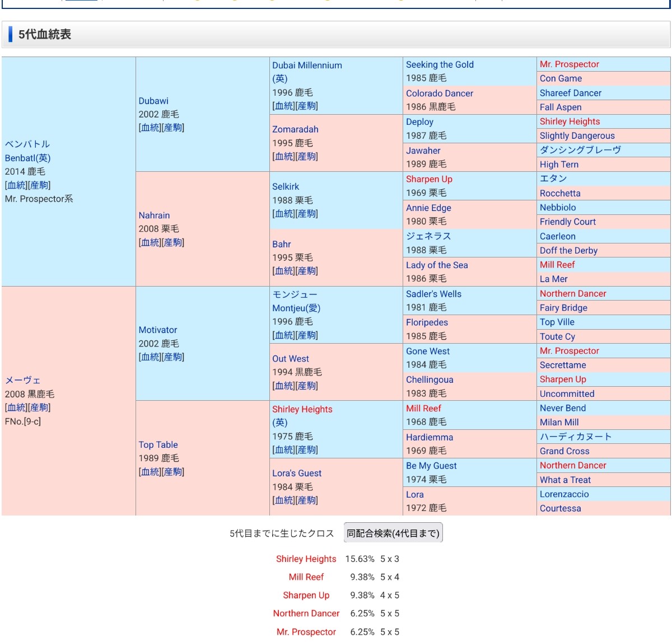Viewport: 672px width, 642px height.
Task: Click the Lady of the Sea link
Action: pyautogui.click(x=437, y=265)
